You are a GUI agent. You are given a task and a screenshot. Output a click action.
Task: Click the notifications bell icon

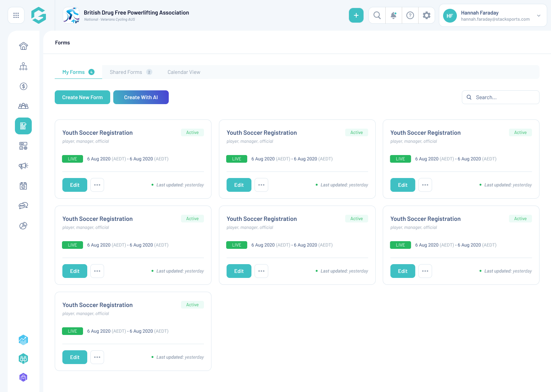[x=393, y=15]
